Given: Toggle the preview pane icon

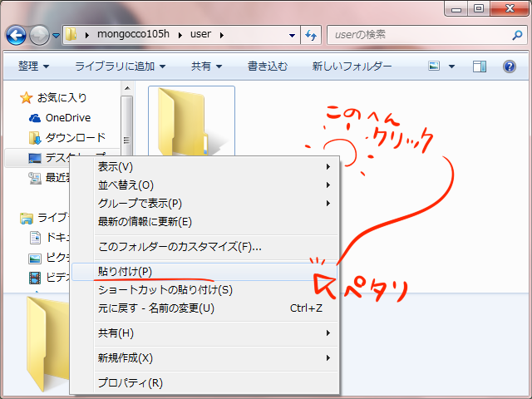Looking at the screenshot, I should pyautogui.click(x=480, y=66).
